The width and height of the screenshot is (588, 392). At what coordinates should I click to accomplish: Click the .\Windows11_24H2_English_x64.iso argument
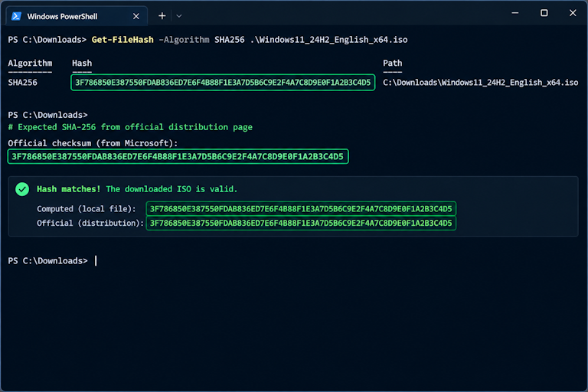328,40
